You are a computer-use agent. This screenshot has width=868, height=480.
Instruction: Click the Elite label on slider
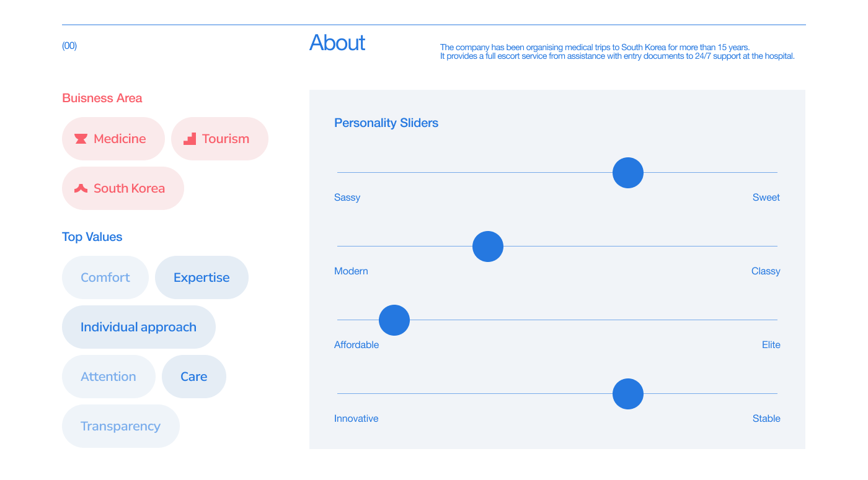771,345
